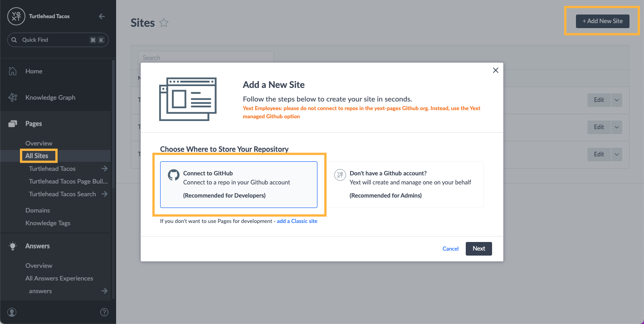Select the Connect to GitHub option
This screenshot has width=644, height=324.
[239, 184]
